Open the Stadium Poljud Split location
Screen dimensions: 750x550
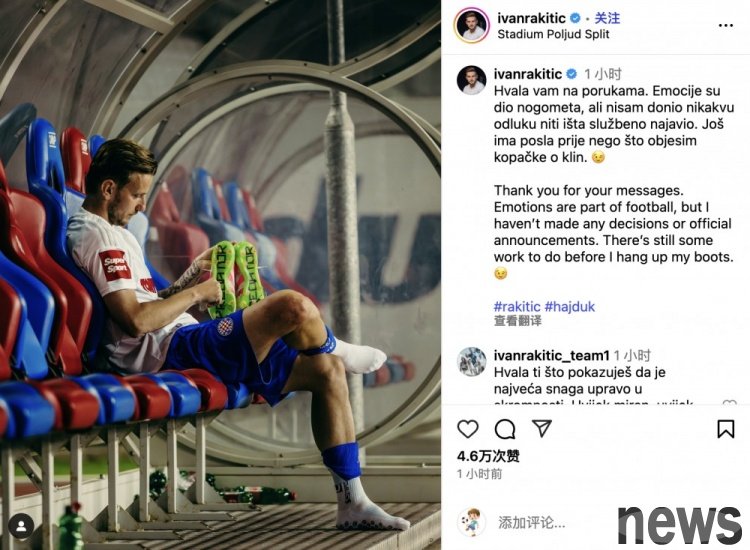(553, 34)
